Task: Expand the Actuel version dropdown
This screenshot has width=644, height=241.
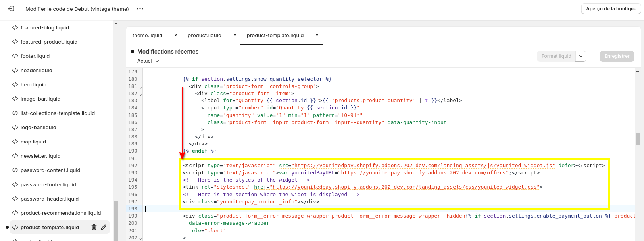Action: click(x=148, y=61)
